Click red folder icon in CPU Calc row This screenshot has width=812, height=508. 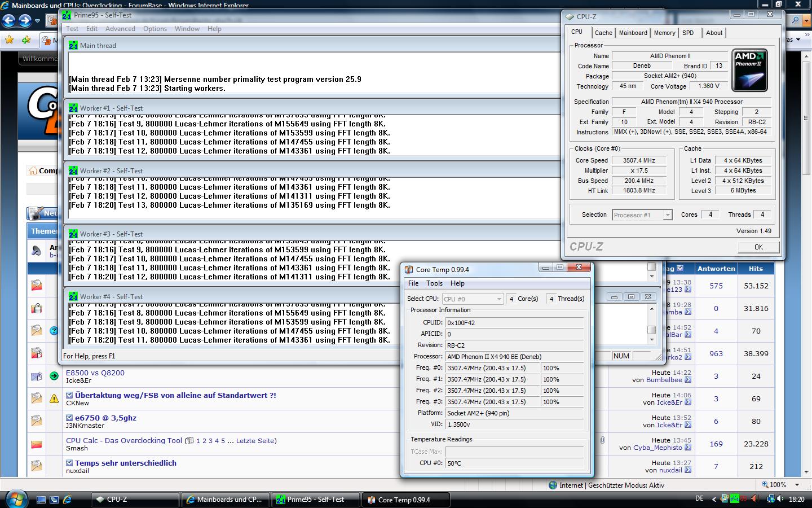pos(37,444)
